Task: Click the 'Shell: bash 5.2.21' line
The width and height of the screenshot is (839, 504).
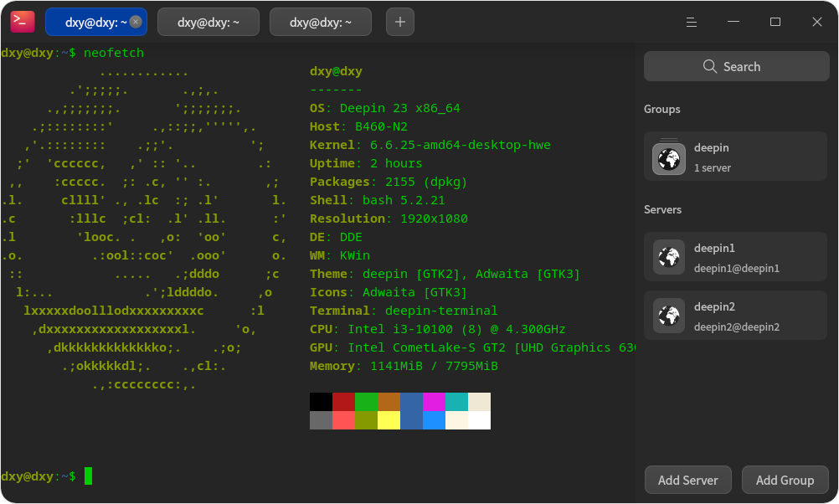Action: 378,200
